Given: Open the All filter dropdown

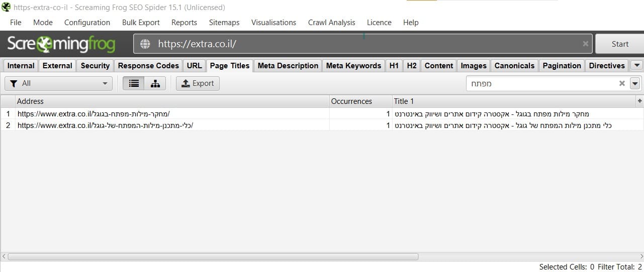Looking at the screenshot, I should [x=59, y=83].
